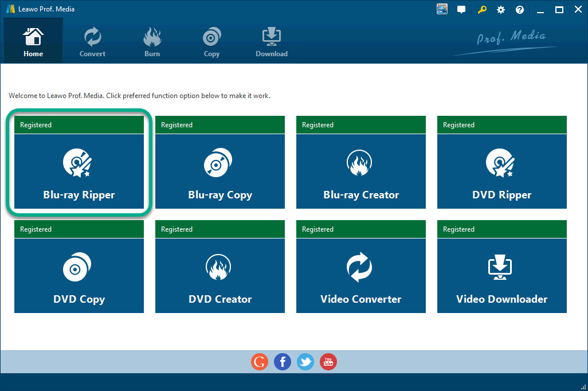Open the Video Downloader module
Viewport: 588px width, 391px height.
click(x=502, y=267)
